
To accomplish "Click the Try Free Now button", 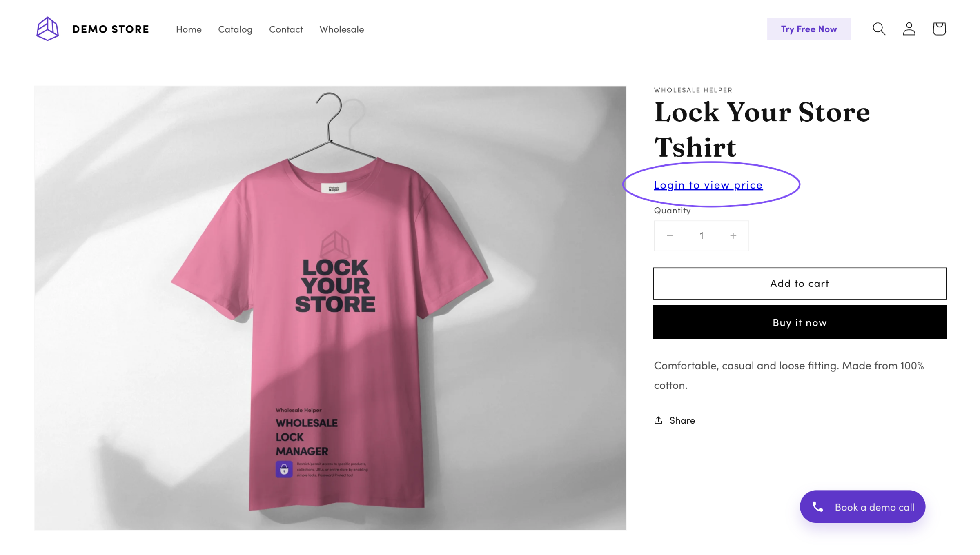I will point(808,29).
